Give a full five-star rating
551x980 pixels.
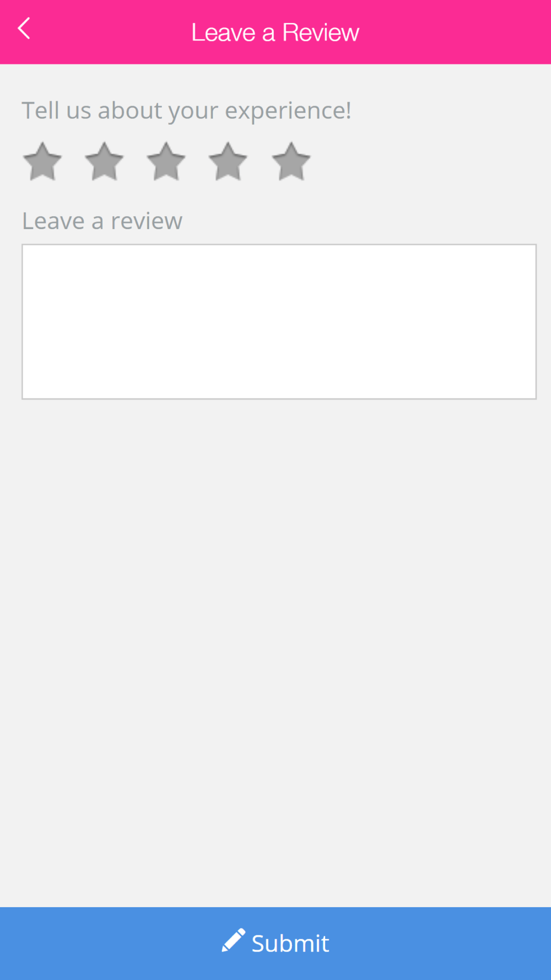click(291, 161)
